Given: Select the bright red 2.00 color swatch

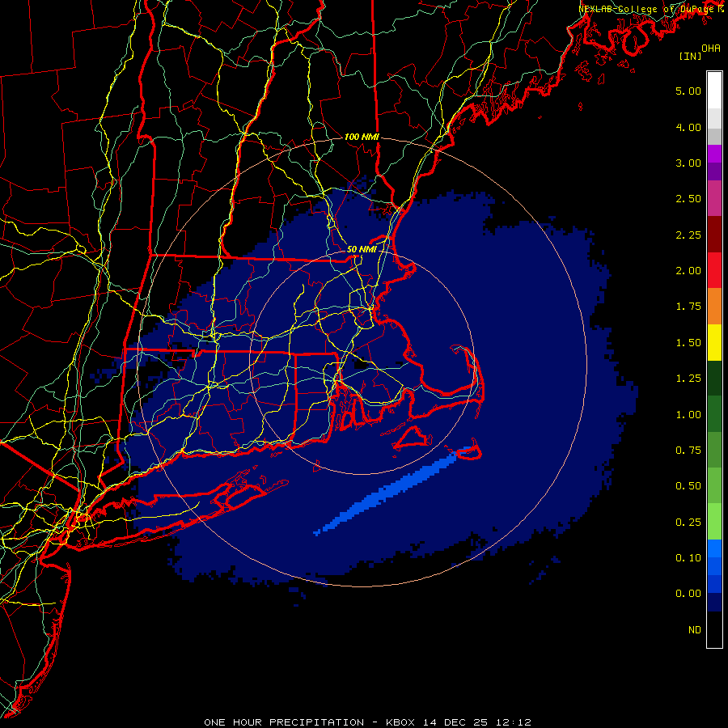Looking at the screenshot, I should (x=714, y=270).
